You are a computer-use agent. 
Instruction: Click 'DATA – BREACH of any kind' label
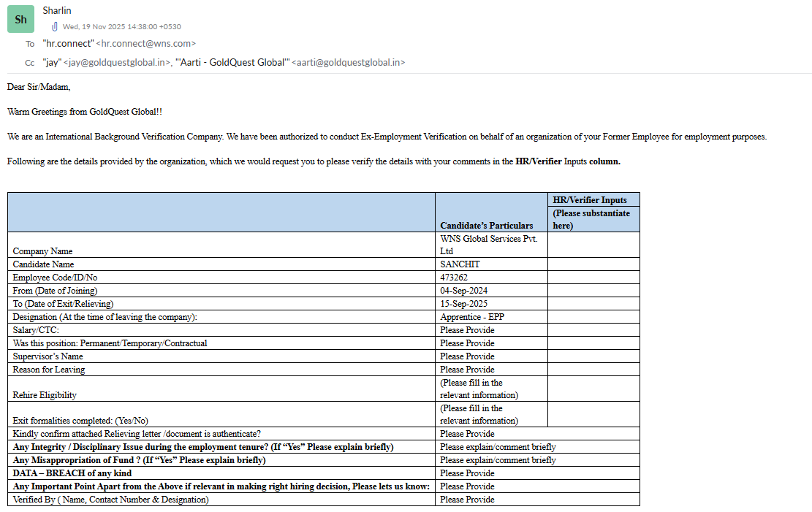[x=72, y=473]
